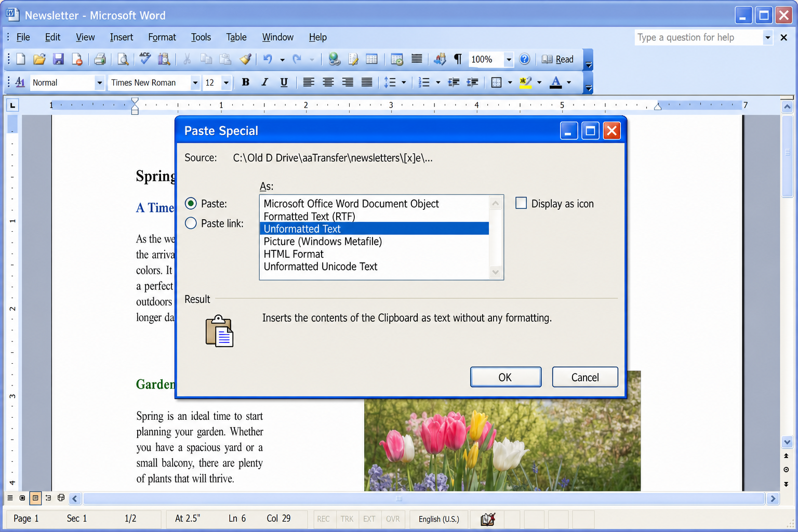Click the Print icon in the toolbar
This screenshot has height=532, width=798.
click(100, 59)
